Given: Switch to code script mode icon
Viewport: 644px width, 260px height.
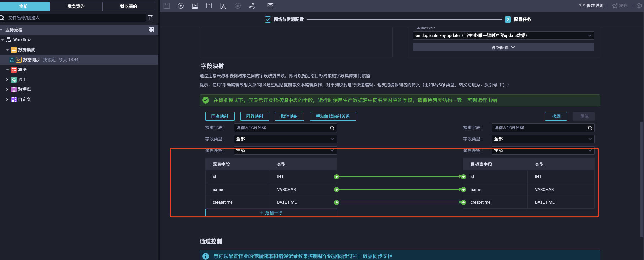Looking at the screenshot, I should [x=270, y=6].
